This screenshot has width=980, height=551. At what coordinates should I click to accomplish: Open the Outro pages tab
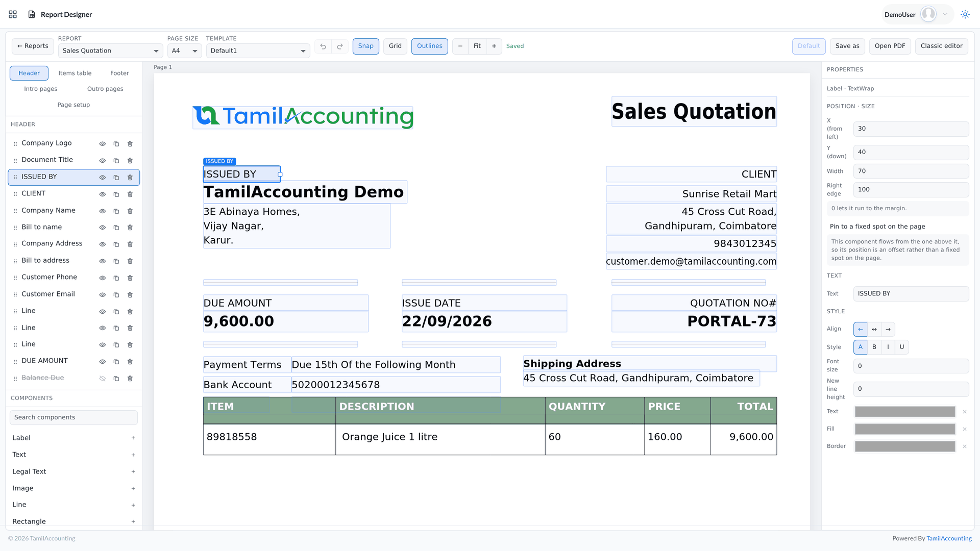(x=105, y=89)
